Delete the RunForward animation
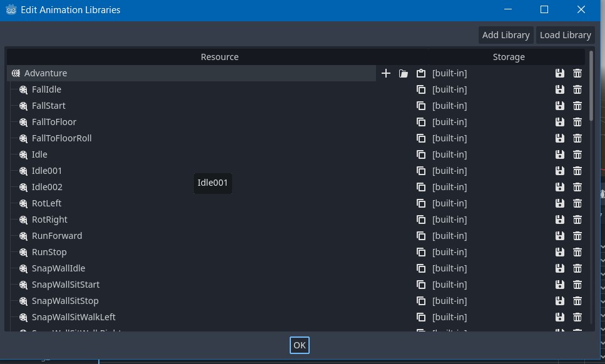This screenshot has width=605, height=364. click(577, 236)
